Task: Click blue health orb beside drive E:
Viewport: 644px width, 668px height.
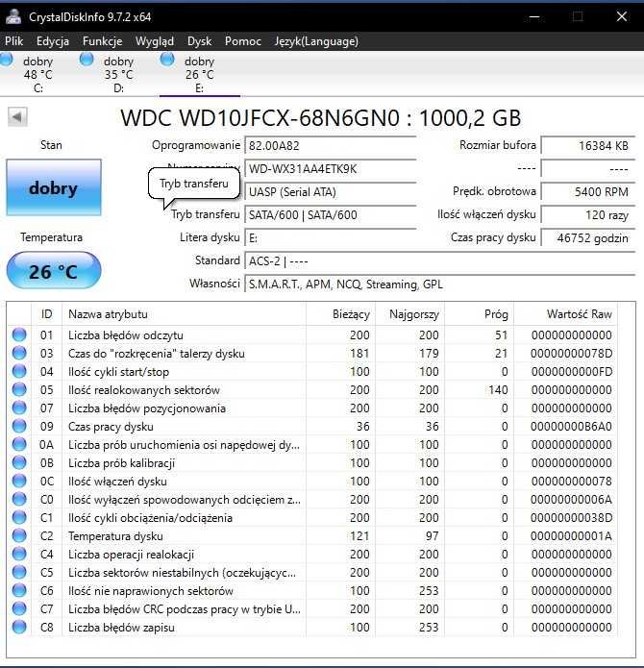Action: (167, 59)
